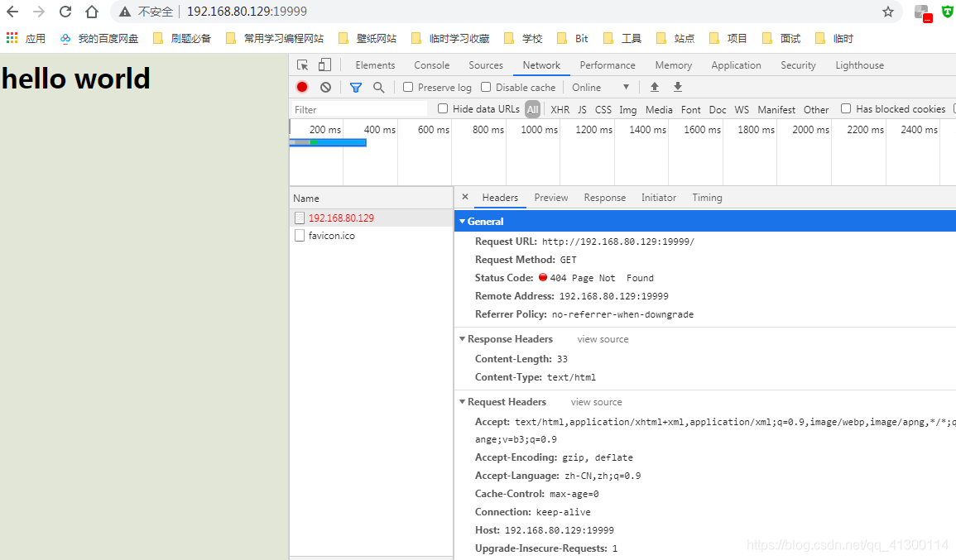
Task: Click the filter funnel icon
Action: click(x=356, y=87)
